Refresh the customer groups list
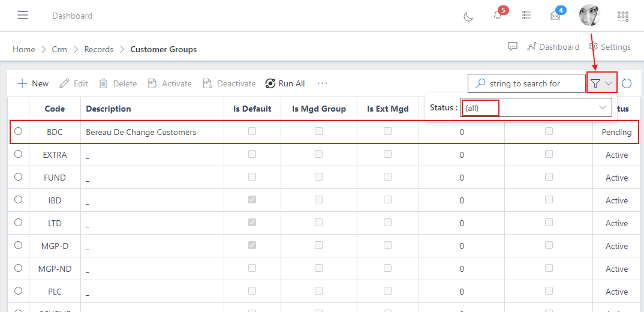 [627, 83]
